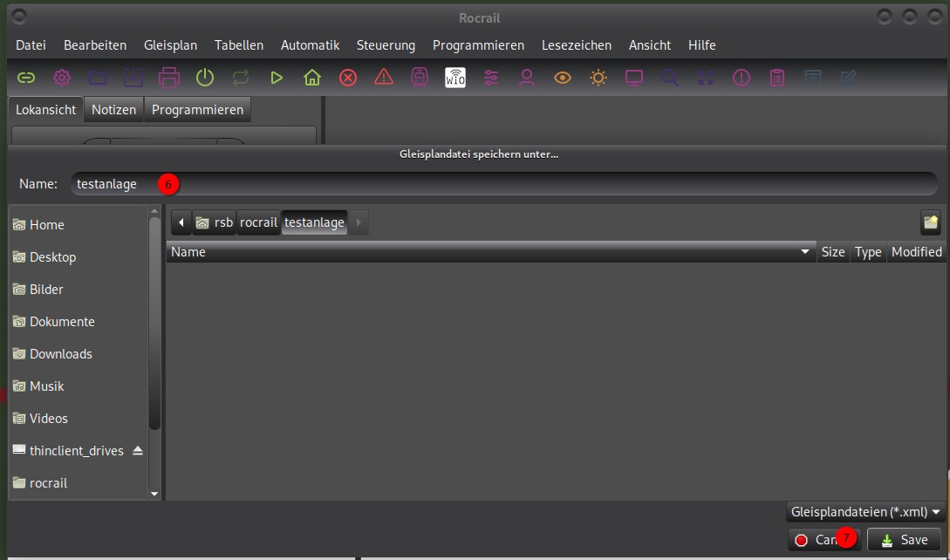Screen dimensions: 950x560
Task: Switch to the Programmieren tab
Action: 197,110
